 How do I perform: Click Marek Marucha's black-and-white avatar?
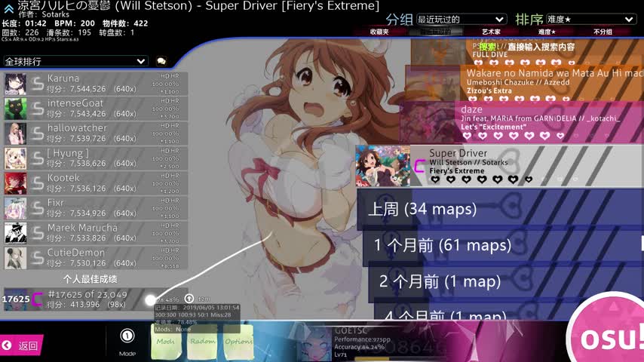[16, 233]
